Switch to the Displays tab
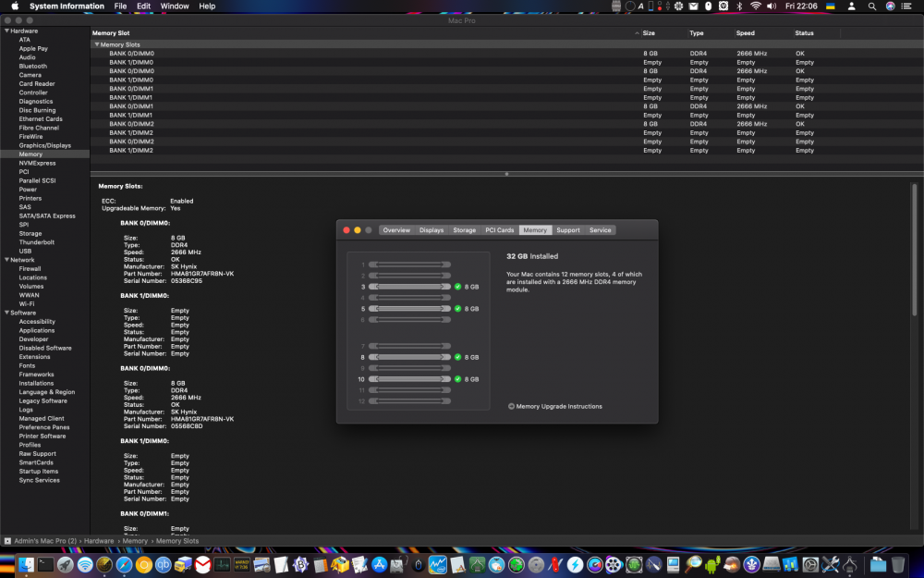The image size is (924, 578). (432, 230)
